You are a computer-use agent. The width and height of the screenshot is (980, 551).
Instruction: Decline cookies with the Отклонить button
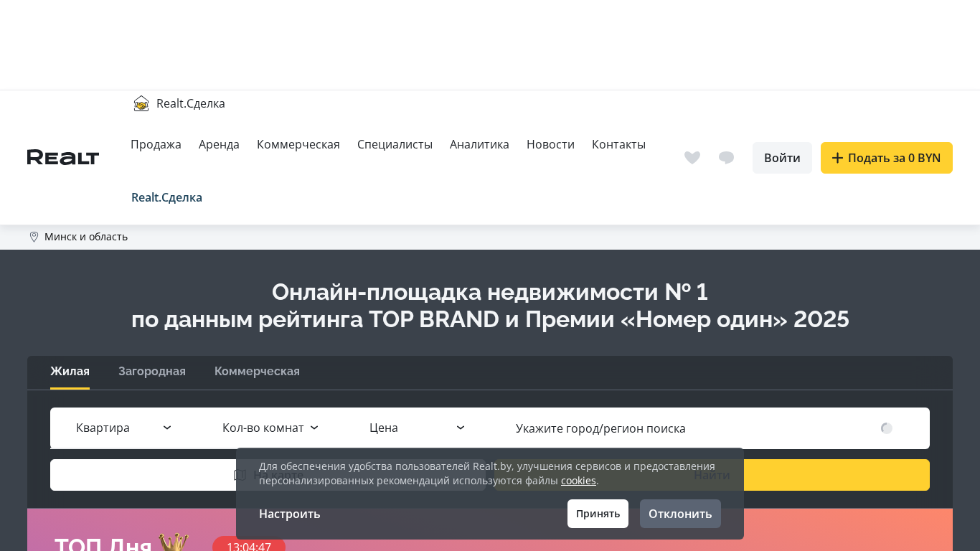pos(680,514)
